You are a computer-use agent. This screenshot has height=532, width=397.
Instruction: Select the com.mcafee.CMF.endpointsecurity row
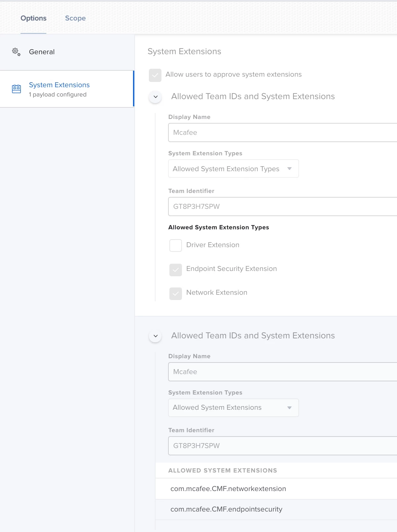tap(276, 509)
